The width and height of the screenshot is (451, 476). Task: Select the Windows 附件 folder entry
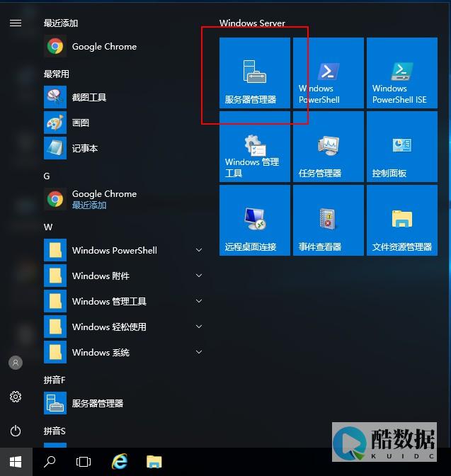tap(123, 276)
